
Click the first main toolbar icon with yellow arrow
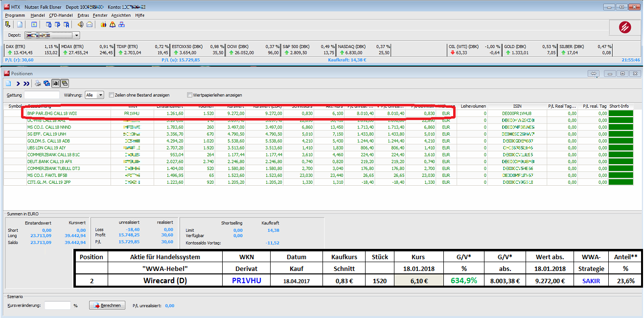point(8,24)
